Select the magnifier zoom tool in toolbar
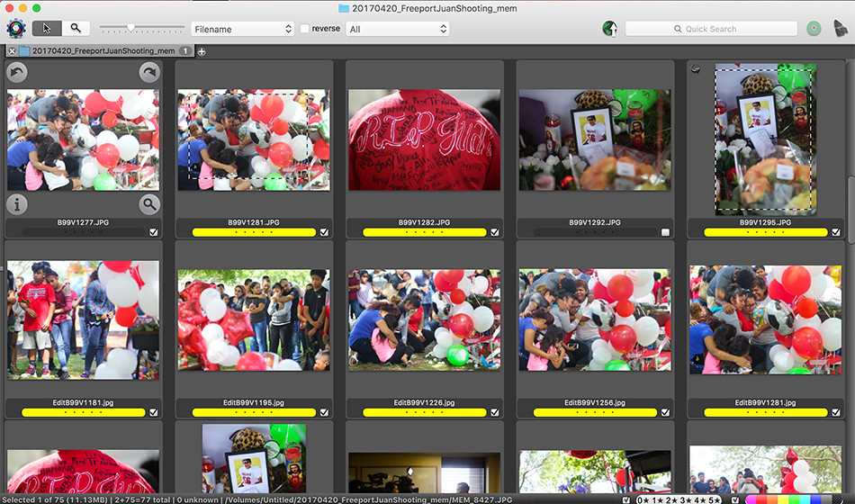 (x=76, y=29)
